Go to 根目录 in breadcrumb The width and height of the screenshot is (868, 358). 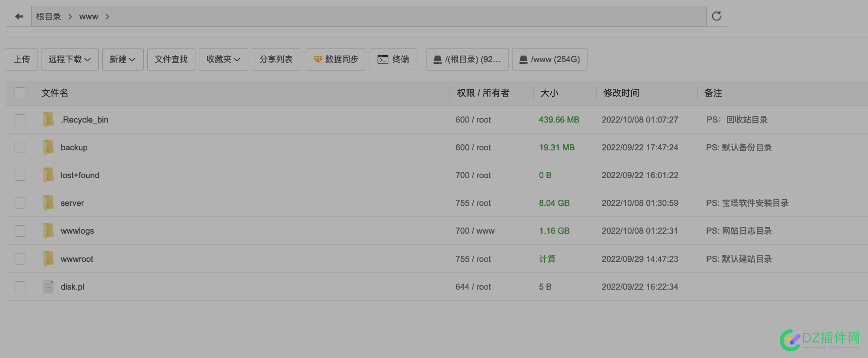coord(49,16)
